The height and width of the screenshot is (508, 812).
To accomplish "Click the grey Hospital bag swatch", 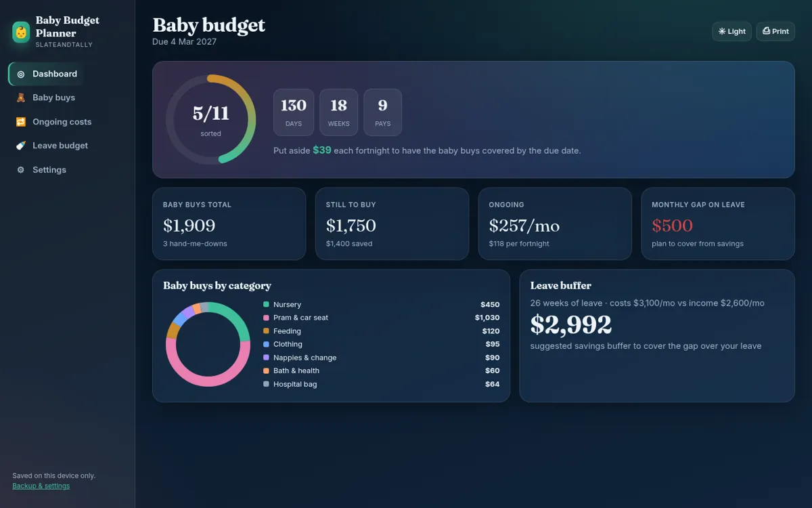I will pyautogui.click(x=266, y=384).
